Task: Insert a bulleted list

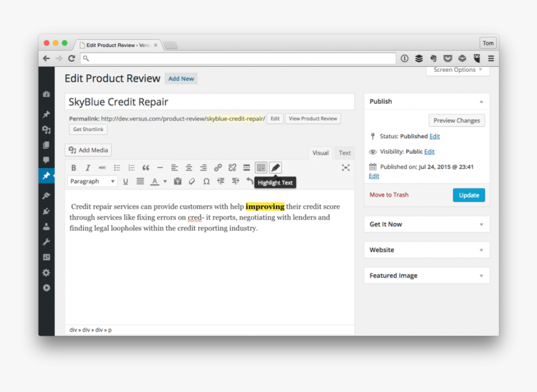Action: point(117,168)
